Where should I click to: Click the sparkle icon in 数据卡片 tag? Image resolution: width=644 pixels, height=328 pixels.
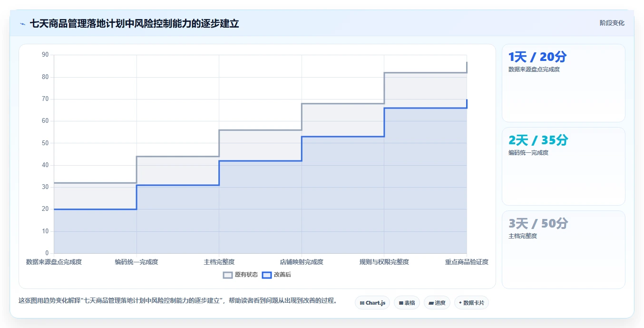coord(460,303)
